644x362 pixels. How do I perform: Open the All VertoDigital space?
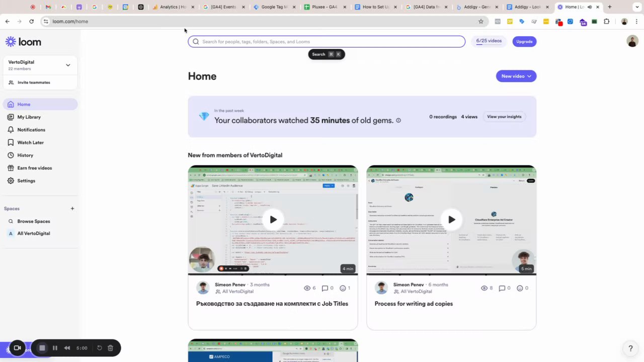point(33,233)
